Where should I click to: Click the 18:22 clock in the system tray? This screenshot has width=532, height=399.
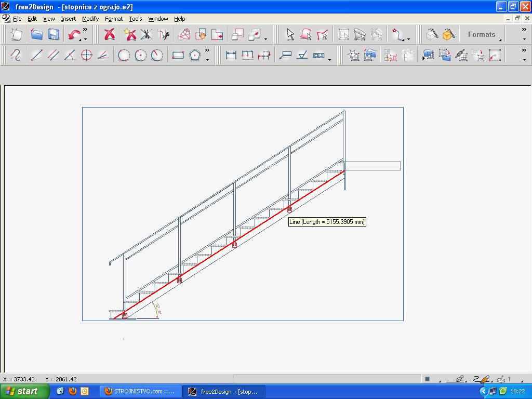pos(517,392)
